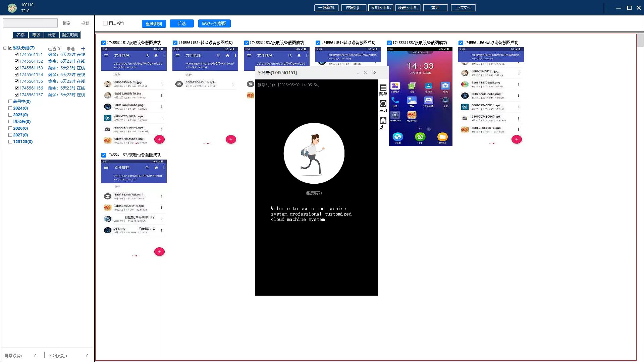Close the 序列号 1745561151 popup window
Screen dimensions: 644x362
point(366,73)
